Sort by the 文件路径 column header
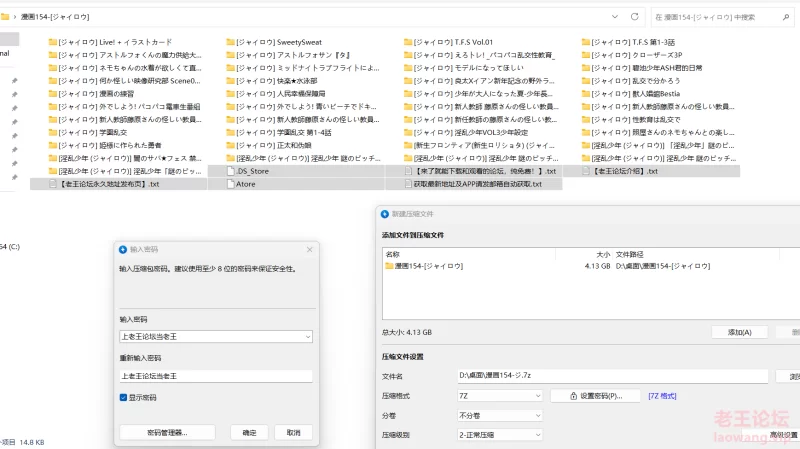 pos(630,254)
